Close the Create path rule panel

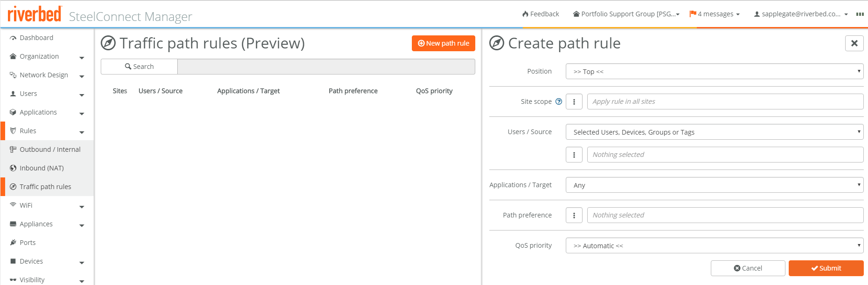[854, 43]
